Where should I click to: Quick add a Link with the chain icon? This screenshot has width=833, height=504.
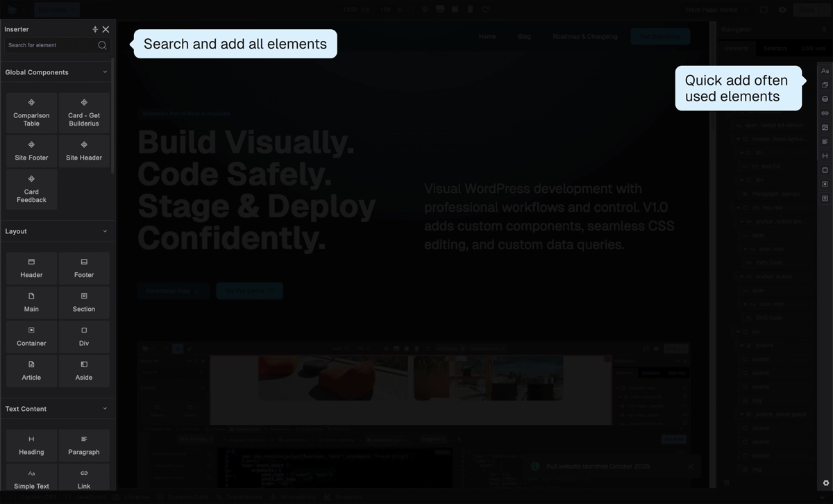pyautogui.click(x=825, y=112)
